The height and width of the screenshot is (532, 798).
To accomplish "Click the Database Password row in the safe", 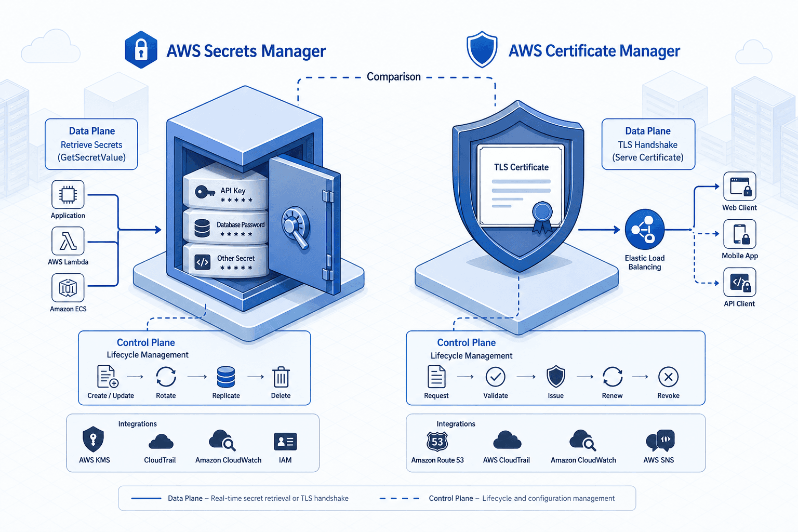I will 225,229.
